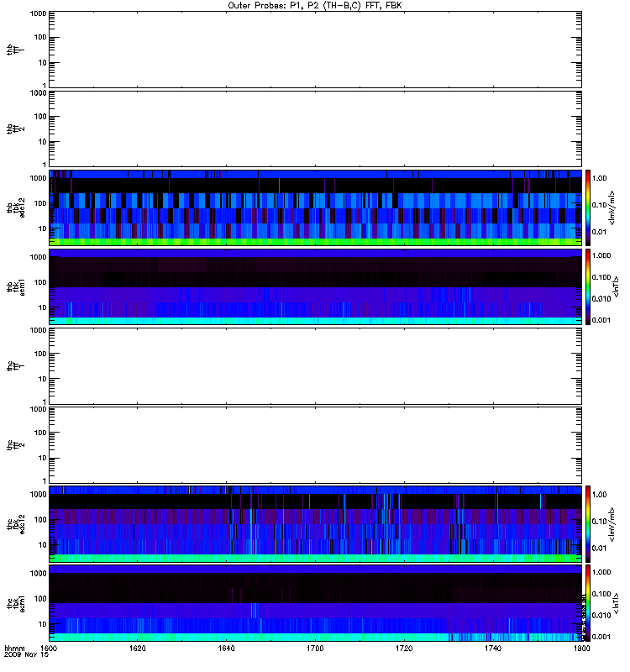Click inside the thc fbk scm1 spectrogram panel
The image size is (630, 672).
coord(316,603)
